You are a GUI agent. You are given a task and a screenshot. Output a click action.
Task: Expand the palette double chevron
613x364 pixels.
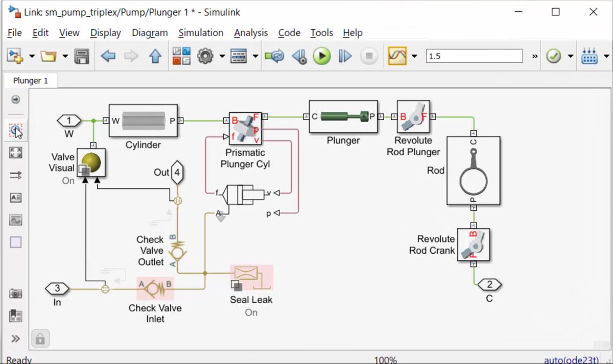pyautogui.click(x=16, y=338)
